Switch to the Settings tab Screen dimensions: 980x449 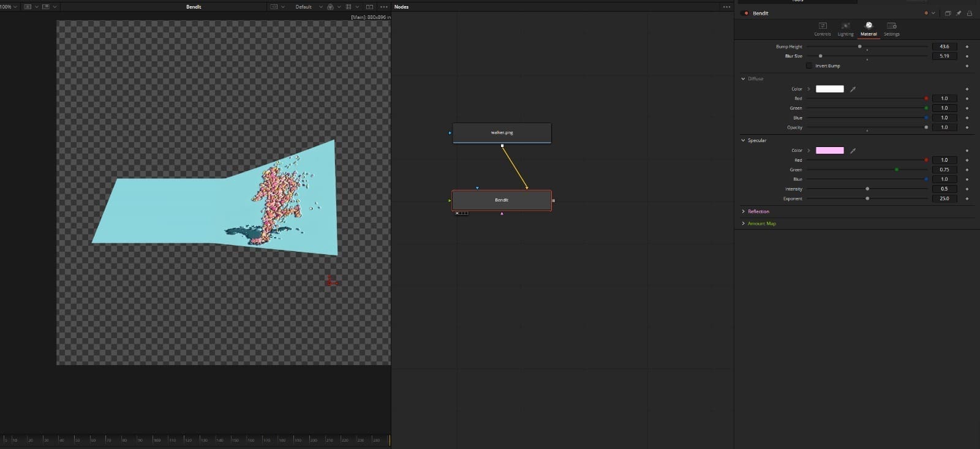(892, 29)
